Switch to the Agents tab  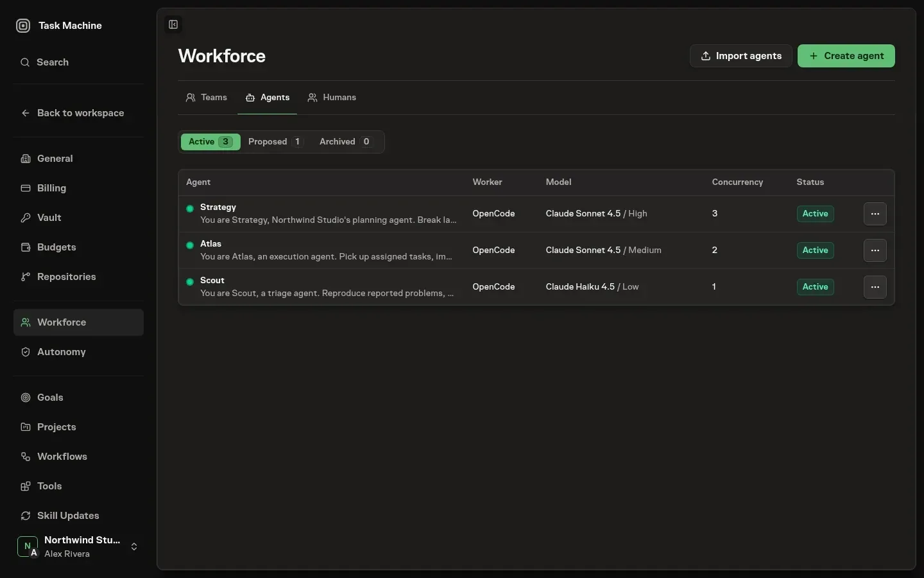[268, 98]
